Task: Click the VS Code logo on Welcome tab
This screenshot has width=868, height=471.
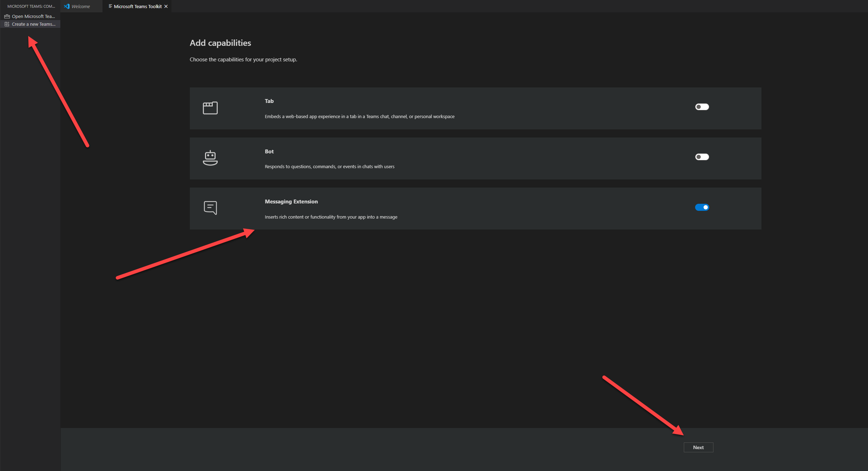Action: click(67, 6)
